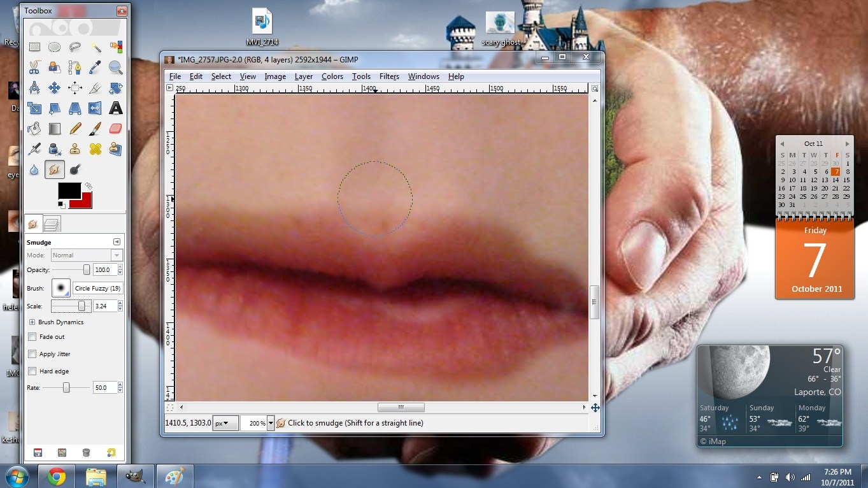Open the Select menu
868x488 pixels.
pyautogui.click(x=221, y=76)
